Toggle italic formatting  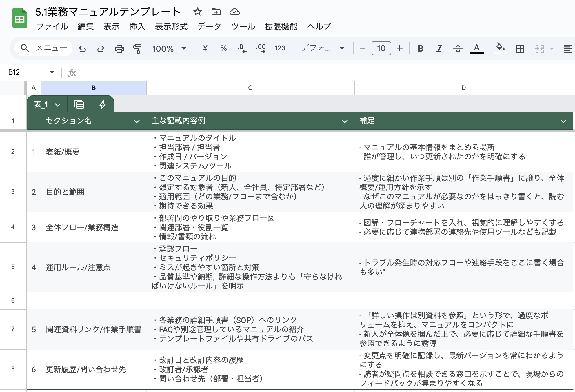tap(439, 48)
